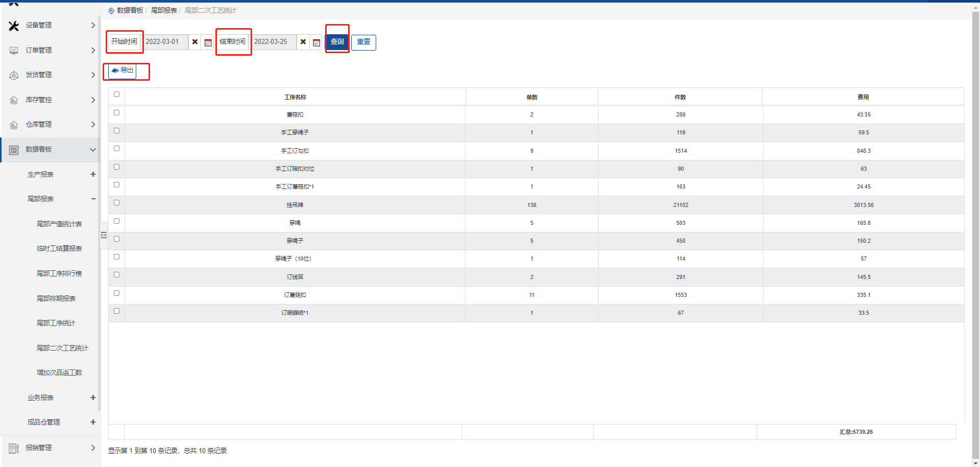Open the start date calendar picker
This screenshot has height=467, width=980.
tap(208, 42)
